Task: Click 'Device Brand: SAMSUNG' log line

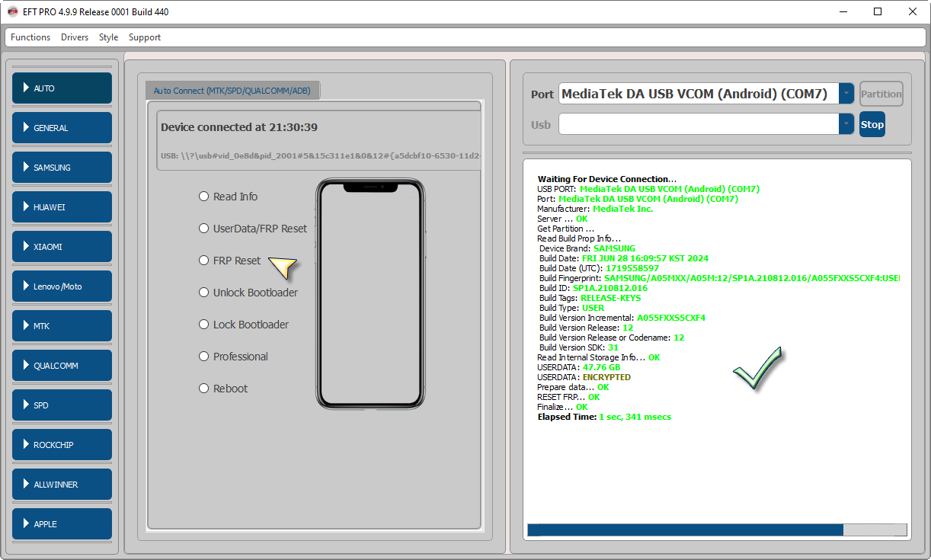Action: [587, 248]
